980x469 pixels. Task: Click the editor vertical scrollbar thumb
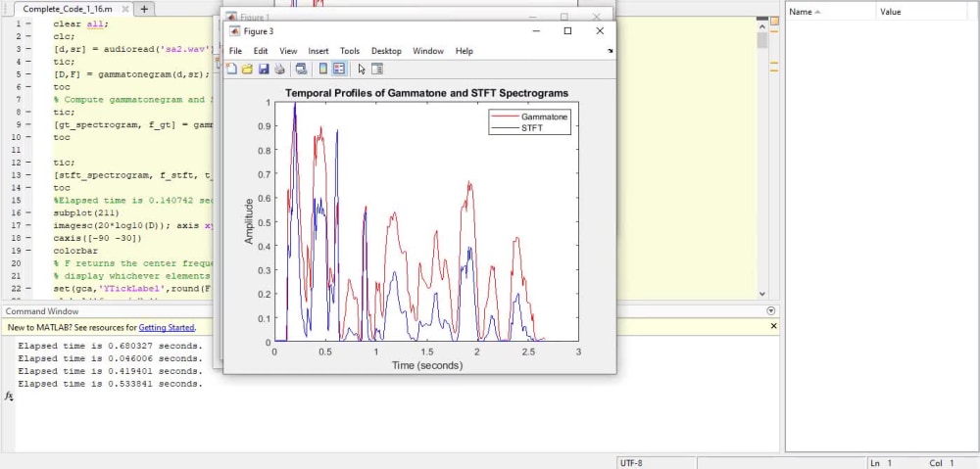(761, 40)
